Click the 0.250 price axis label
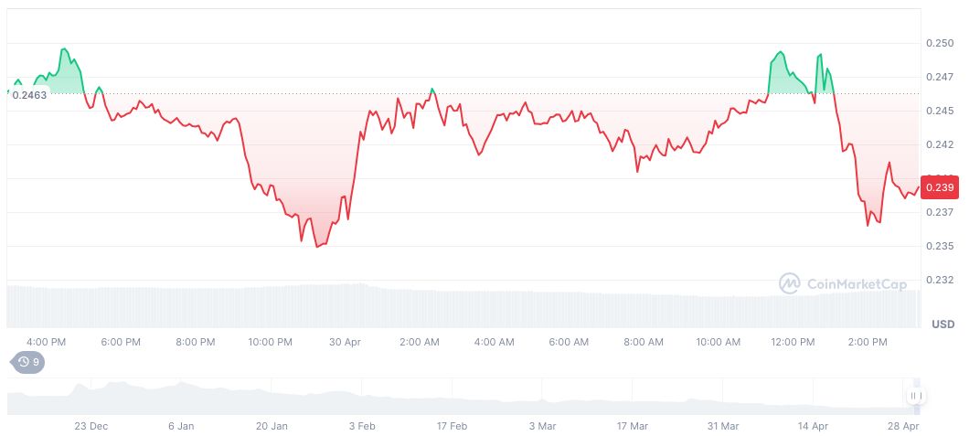Screen dimensions: 980x436 click(940, 43)
